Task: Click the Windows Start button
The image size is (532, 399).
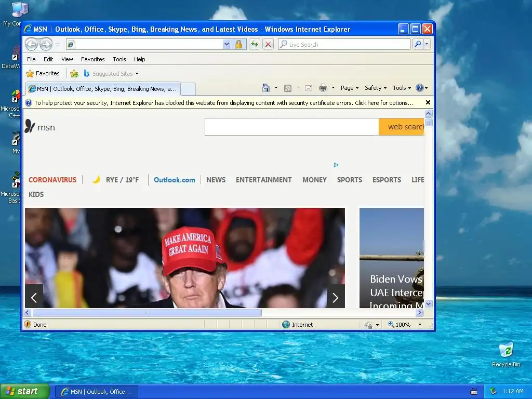Action: click(25, 392)
